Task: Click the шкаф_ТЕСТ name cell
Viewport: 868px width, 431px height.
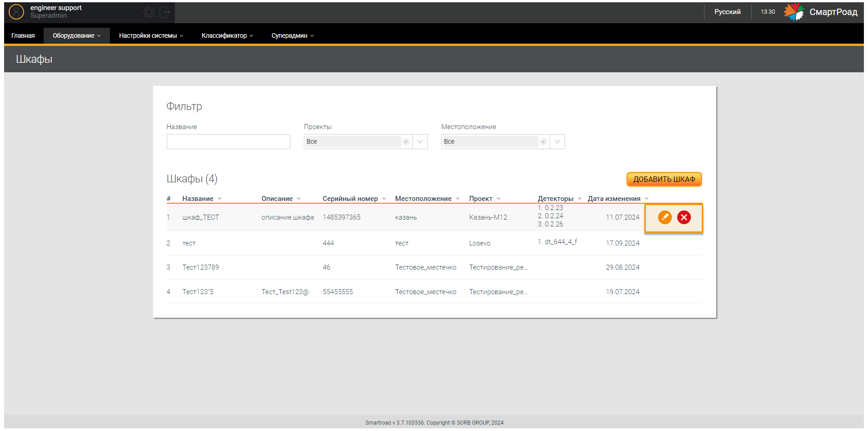Action: pos(201,217)
